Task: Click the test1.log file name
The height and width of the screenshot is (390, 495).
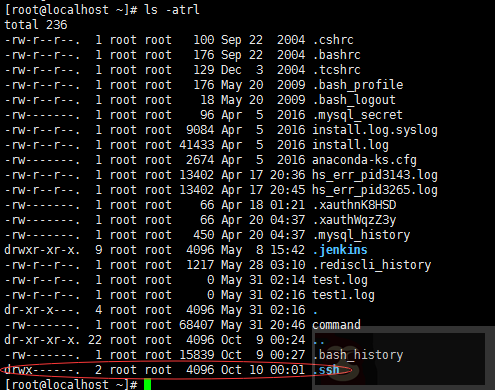Action: coord(344,295)
